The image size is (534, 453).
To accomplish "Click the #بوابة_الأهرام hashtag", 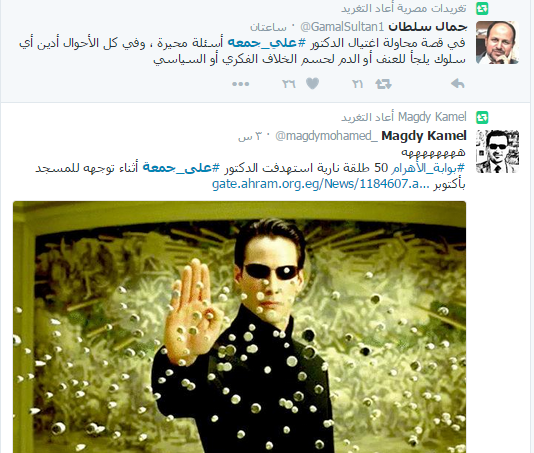I will pos(428,168).
